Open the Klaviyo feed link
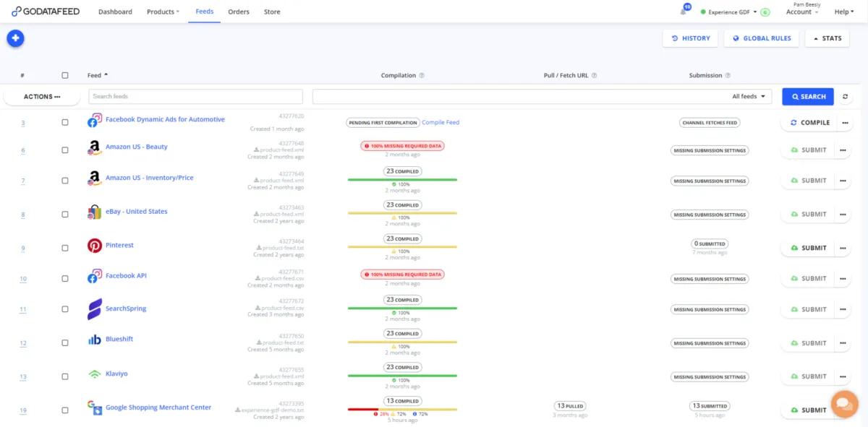The width and height of the screenshot is (868, 427). [116, 374]
